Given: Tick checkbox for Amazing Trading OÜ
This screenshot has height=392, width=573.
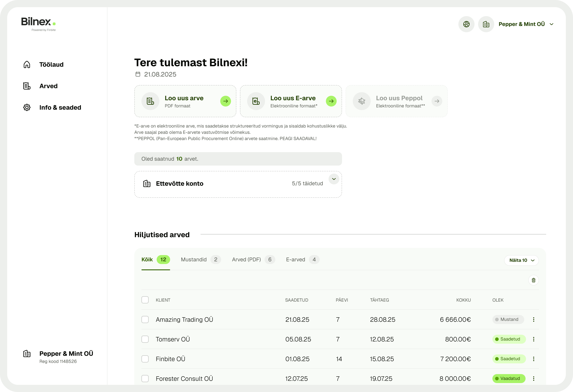Looking at the screenshot, I should tap(145, 320).
